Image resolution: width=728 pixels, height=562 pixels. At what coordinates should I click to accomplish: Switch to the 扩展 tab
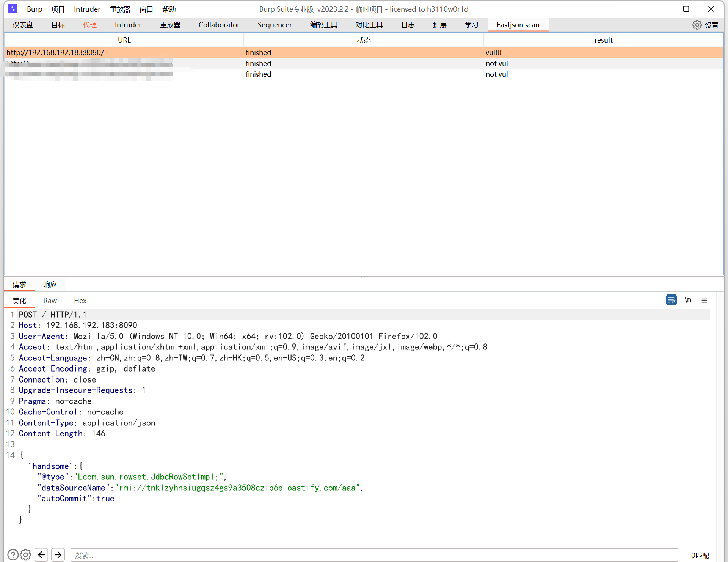pyautogui.click(x=440, y=25)
